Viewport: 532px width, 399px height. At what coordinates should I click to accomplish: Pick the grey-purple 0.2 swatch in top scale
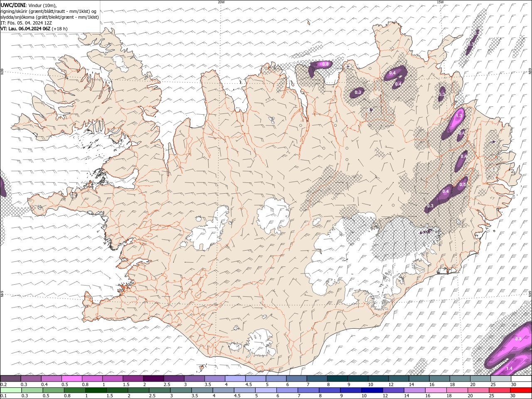(11, 379)
